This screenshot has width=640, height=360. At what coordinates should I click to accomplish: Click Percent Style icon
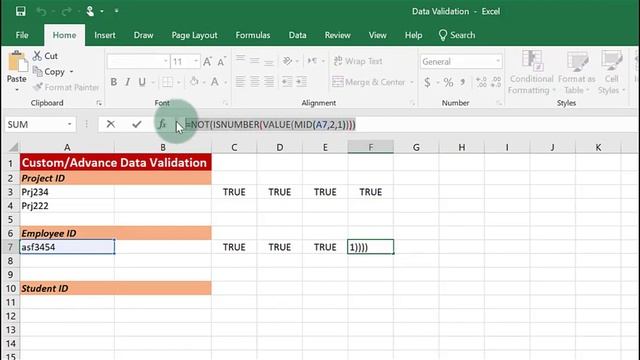(448, 82)
